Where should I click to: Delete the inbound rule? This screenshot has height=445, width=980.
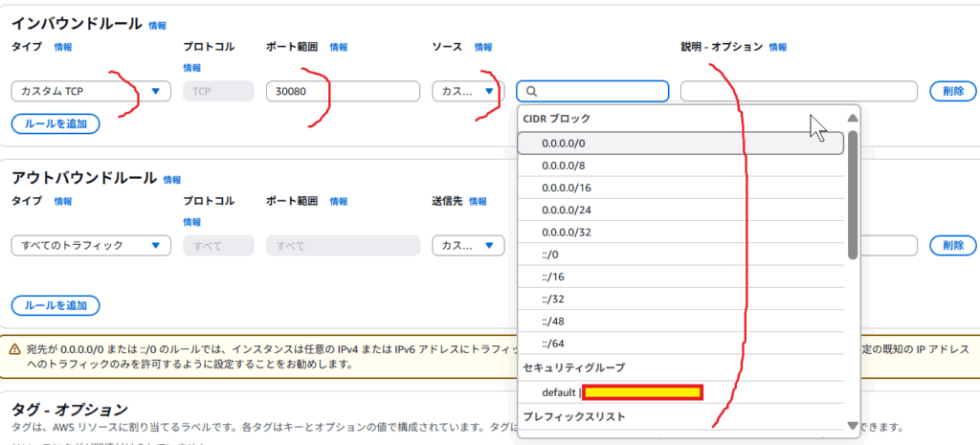tap(952, 91)
